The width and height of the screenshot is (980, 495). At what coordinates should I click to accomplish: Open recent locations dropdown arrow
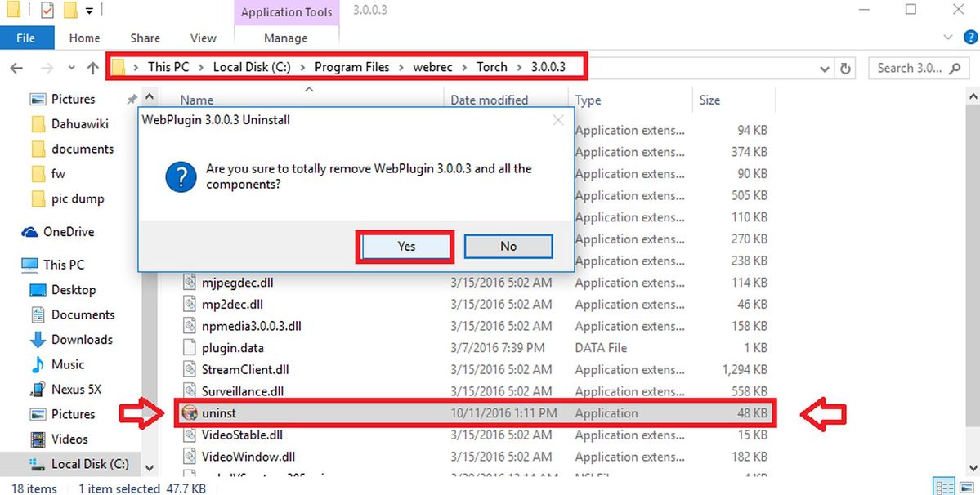click(x=71, y=68)
